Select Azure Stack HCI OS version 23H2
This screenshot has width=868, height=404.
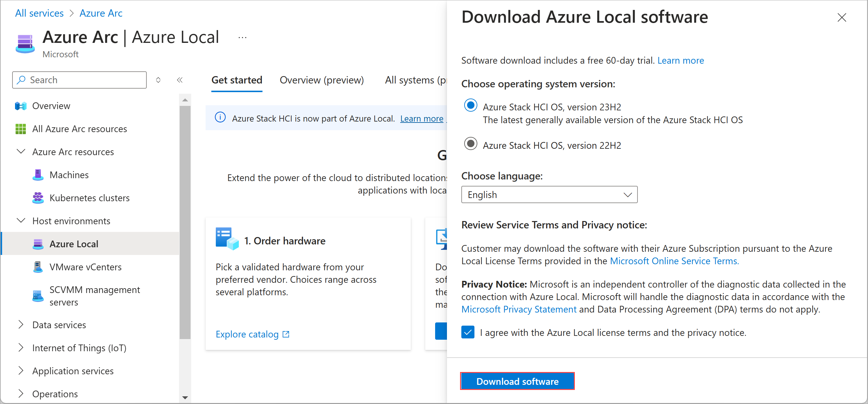click(x=470, y=106)
